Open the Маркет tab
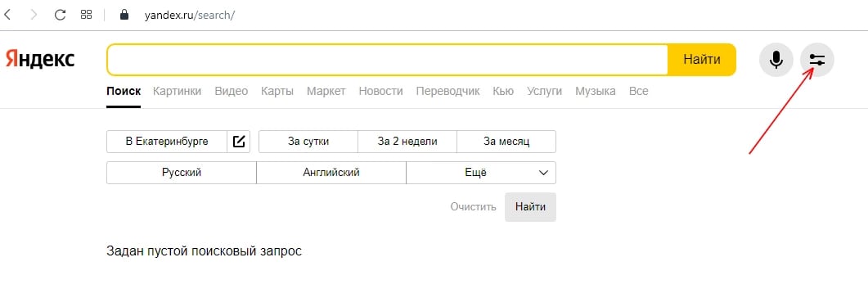 point(326,92)
